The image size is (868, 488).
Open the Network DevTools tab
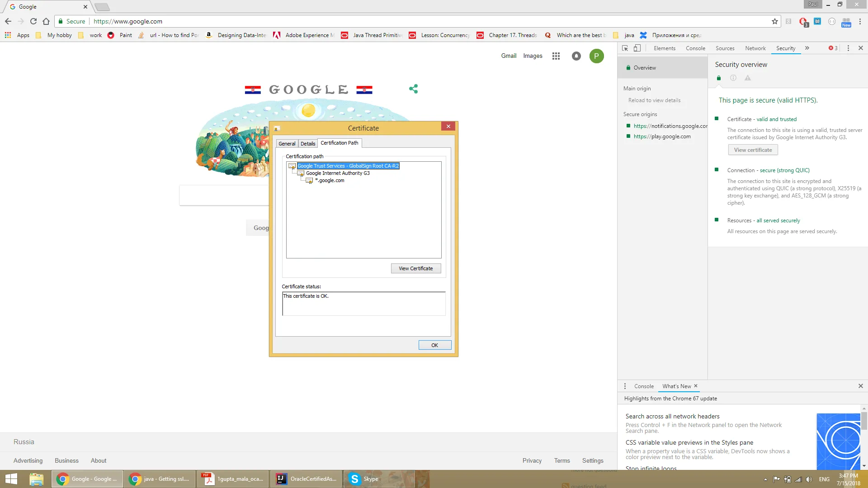[x=755, y=48]
